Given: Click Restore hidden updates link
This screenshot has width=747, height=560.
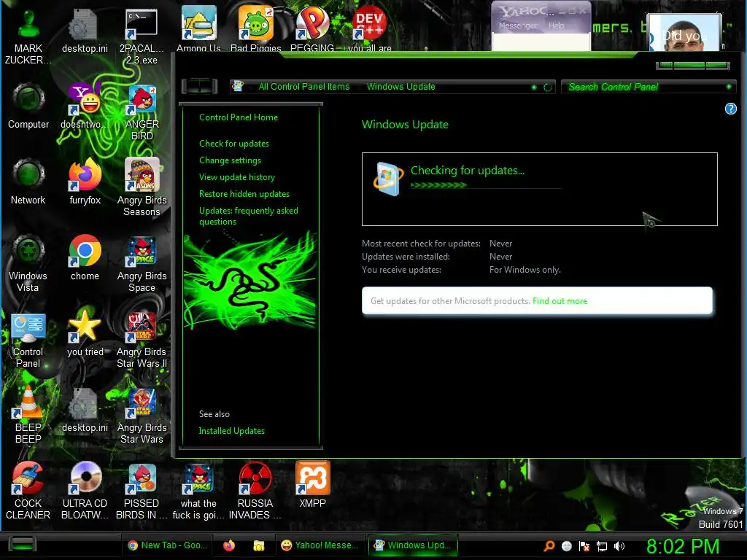Looking at the screenshot, I should pos(244,194).
